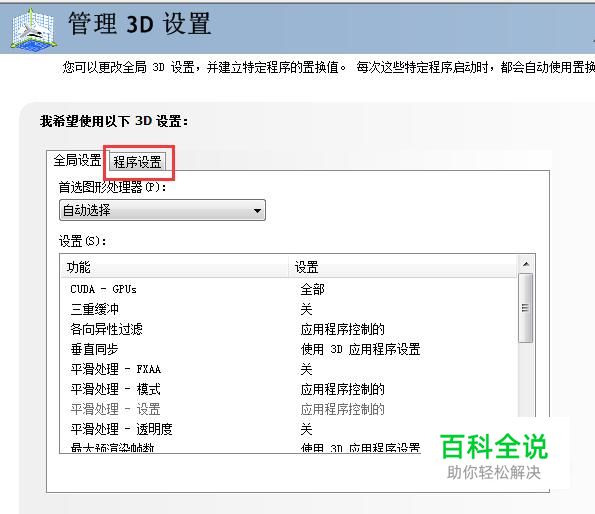This screenshot has height=514, width=595.
Task: Select the 三重缓冲 feature row
Action: (x=289, y=309)
